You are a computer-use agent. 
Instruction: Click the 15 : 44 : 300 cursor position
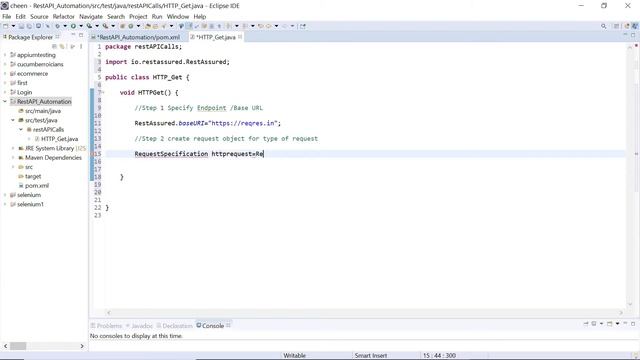coord(439,356)
